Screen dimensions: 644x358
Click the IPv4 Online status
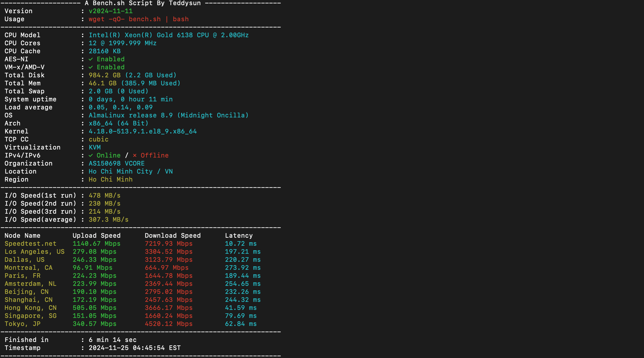[x=104, y=155]
